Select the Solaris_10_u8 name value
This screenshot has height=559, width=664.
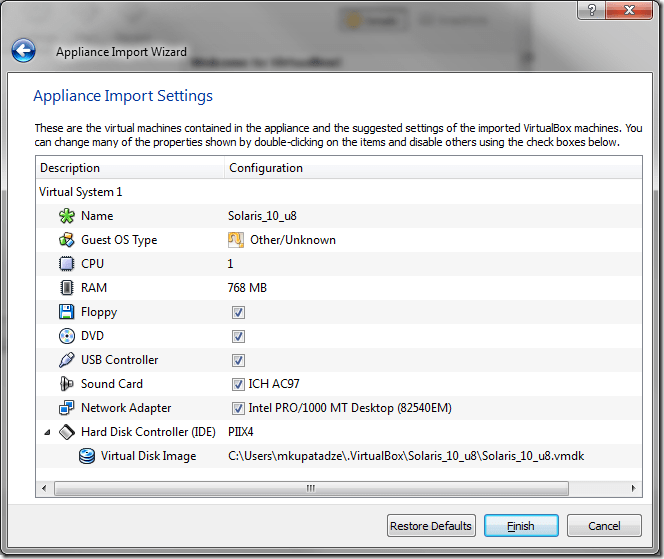point(262,216)
